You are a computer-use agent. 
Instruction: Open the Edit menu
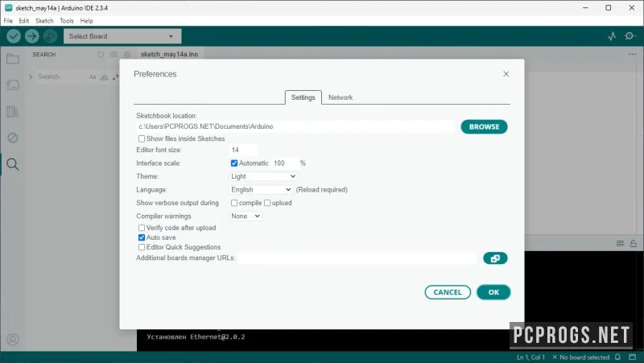click(x=24, y=21)
